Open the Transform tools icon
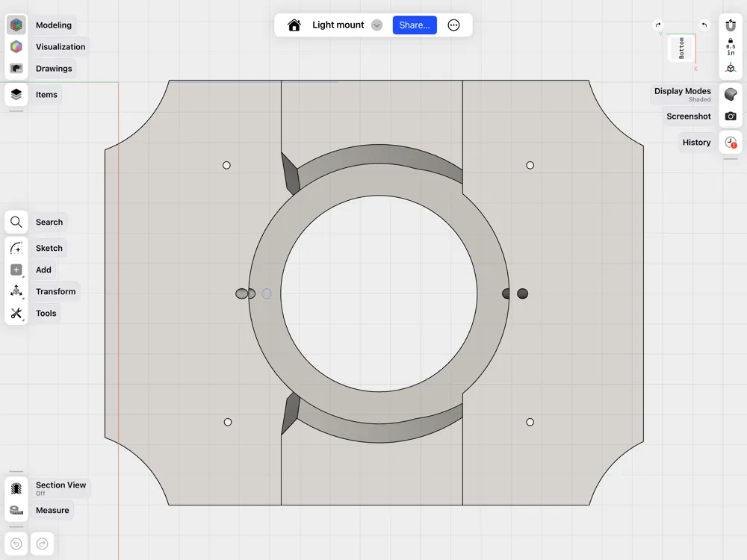The height and width of the screenshot is (560, 747). click(x=16, y=291)
